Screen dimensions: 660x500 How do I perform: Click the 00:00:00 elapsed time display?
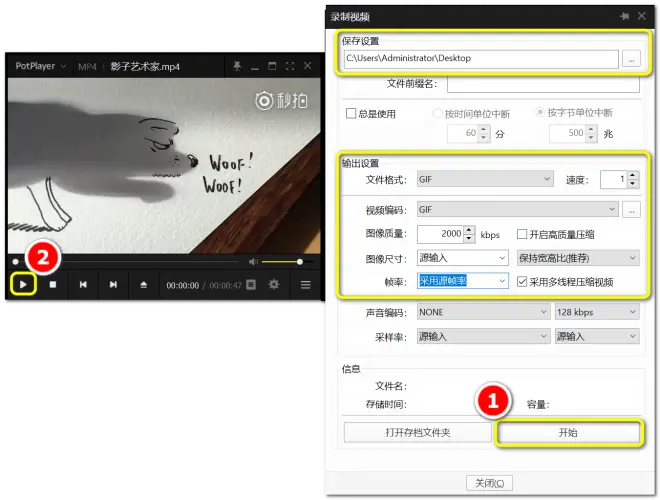(183, 285)
